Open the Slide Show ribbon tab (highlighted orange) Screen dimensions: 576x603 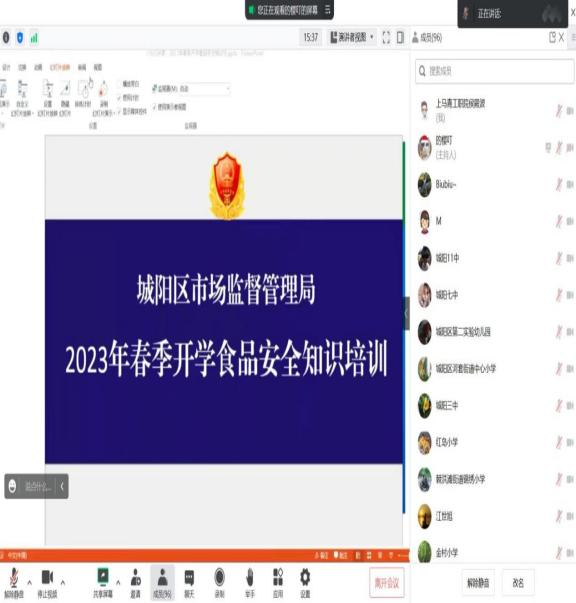(x=60, y=67)
